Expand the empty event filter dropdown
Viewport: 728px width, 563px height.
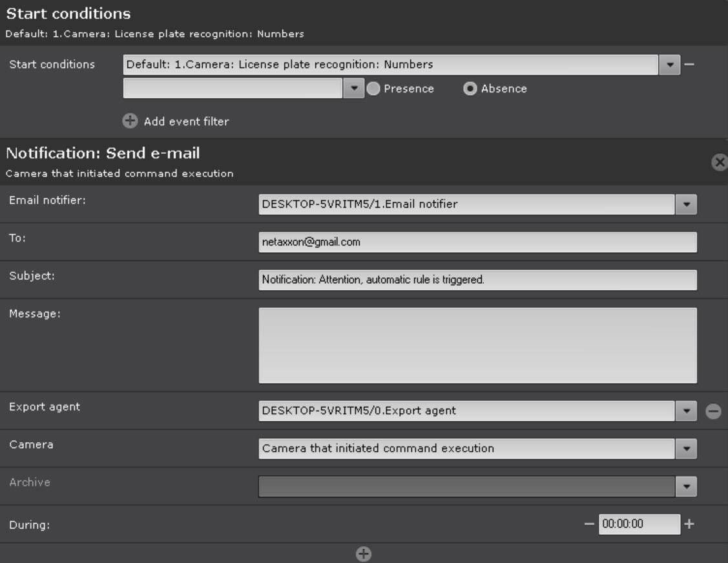pyautogui.click(x=354, y=89)
